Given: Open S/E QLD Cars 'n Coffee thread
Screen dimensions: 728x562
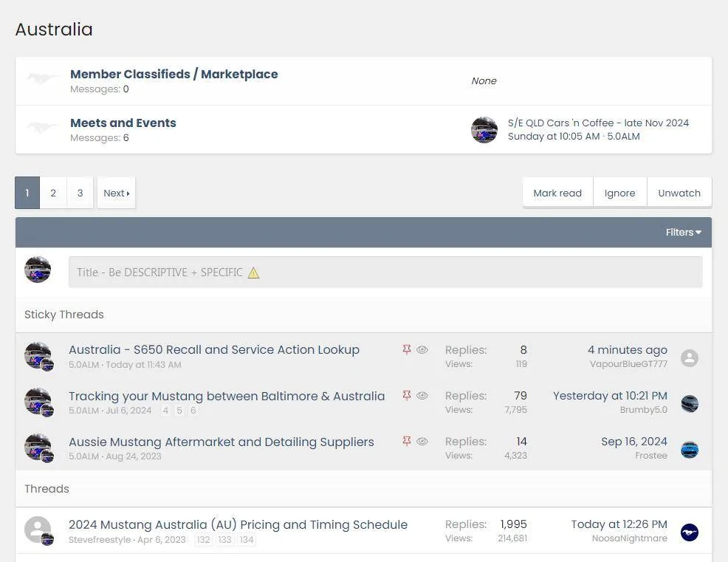Looking at the screenshot, I should [x=598, y=123].
